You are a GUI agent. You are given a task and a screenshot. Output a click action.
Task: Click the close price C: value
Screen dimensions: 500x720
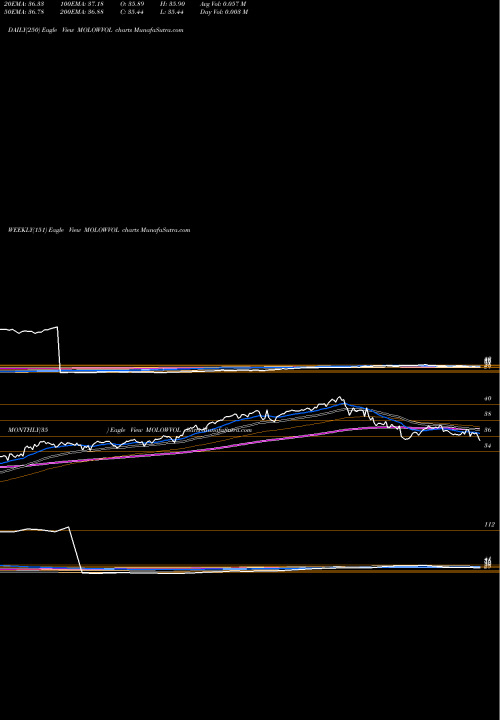point(132,12)
